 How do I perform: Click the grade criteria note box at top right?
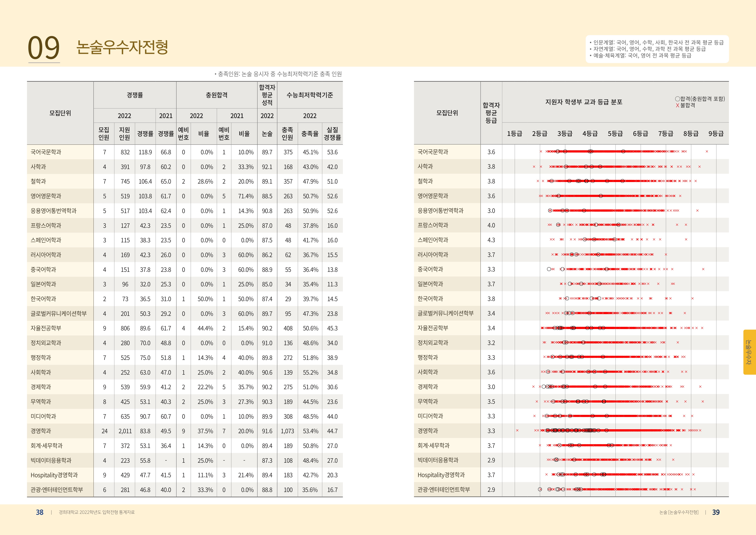[x=657, y=49]
